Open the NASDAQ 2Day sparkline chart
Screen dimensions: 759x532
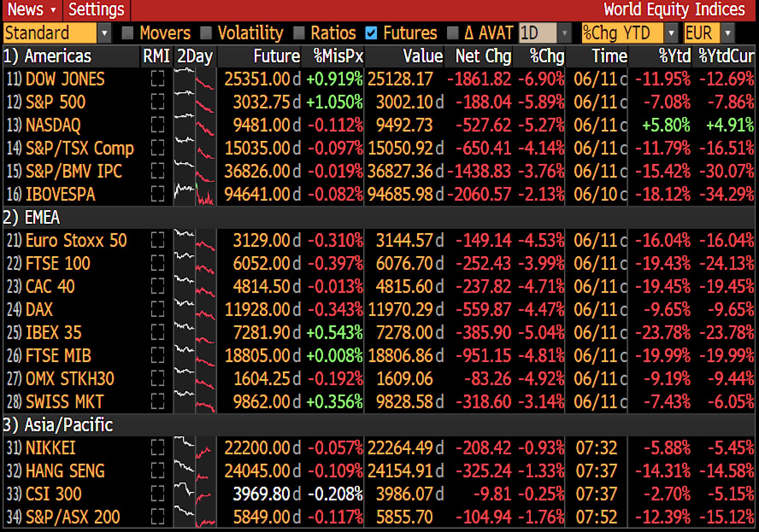(195, 125)
